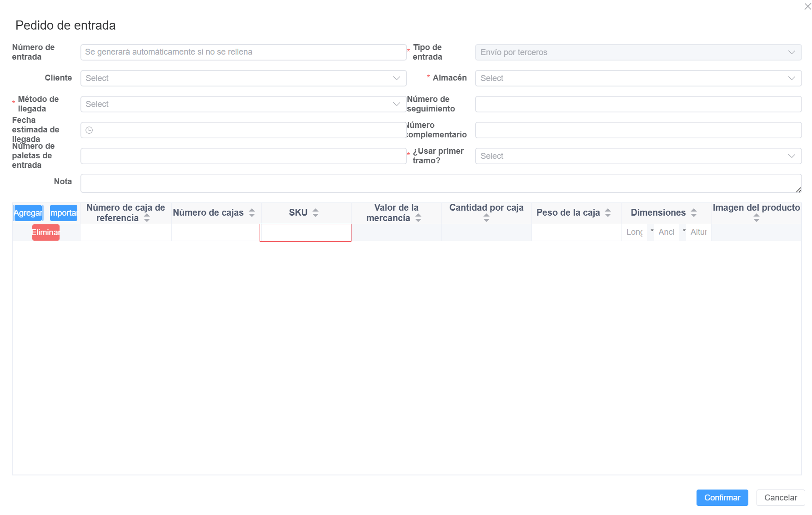Sort by Valor de la mercancía
This screenshot has width=812, height=515.
point(418,218)
